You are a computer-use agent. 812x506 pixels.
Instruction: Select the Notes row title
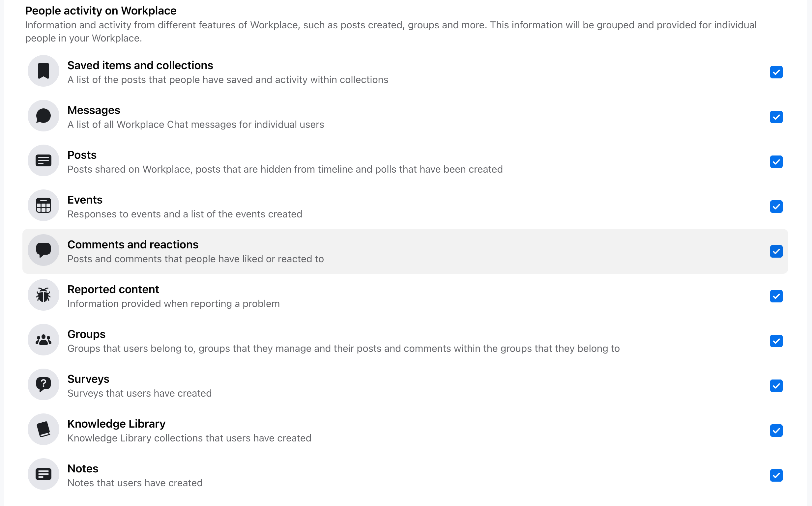click(x=83, y=468)
